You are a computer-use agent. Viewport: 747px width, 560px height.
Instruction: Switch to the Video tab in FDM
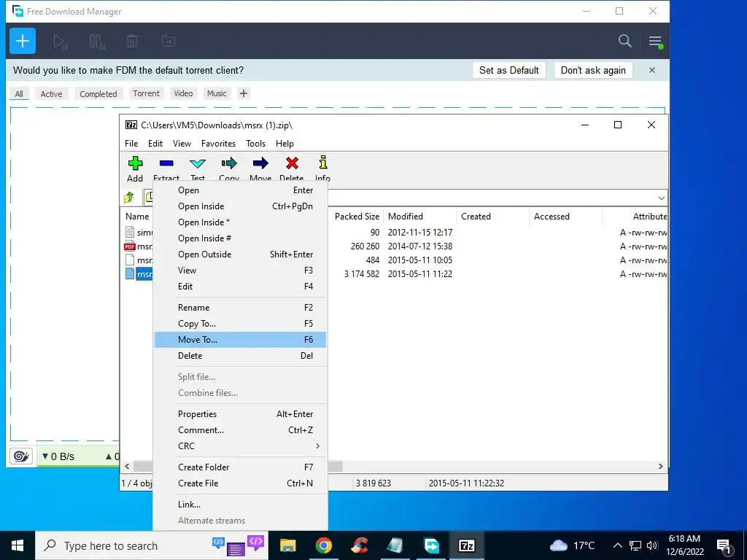pos(183,93)
